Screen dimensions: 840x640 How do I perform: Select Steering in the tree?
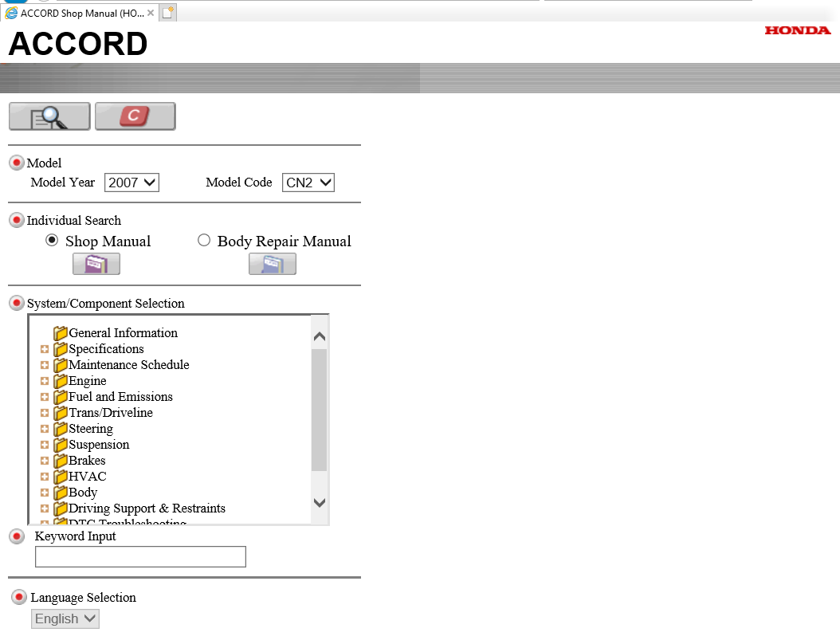tap(91, 429)
